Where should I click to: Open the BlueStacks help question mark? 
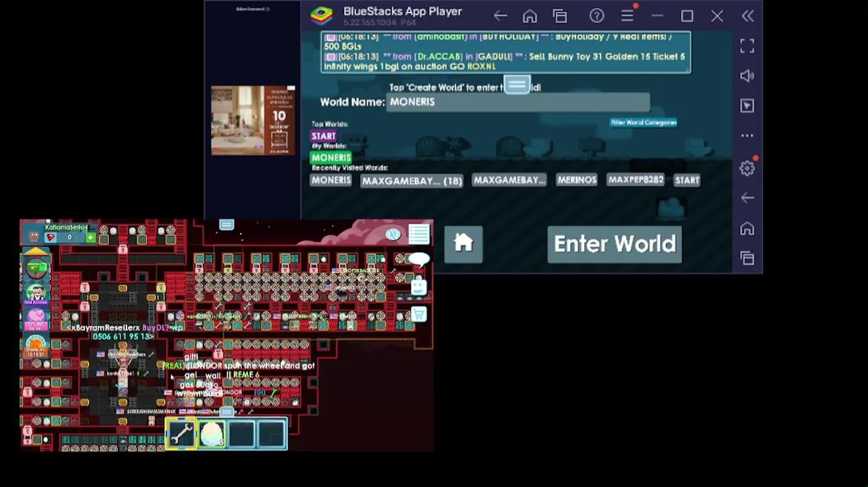(x=596, y=16)
